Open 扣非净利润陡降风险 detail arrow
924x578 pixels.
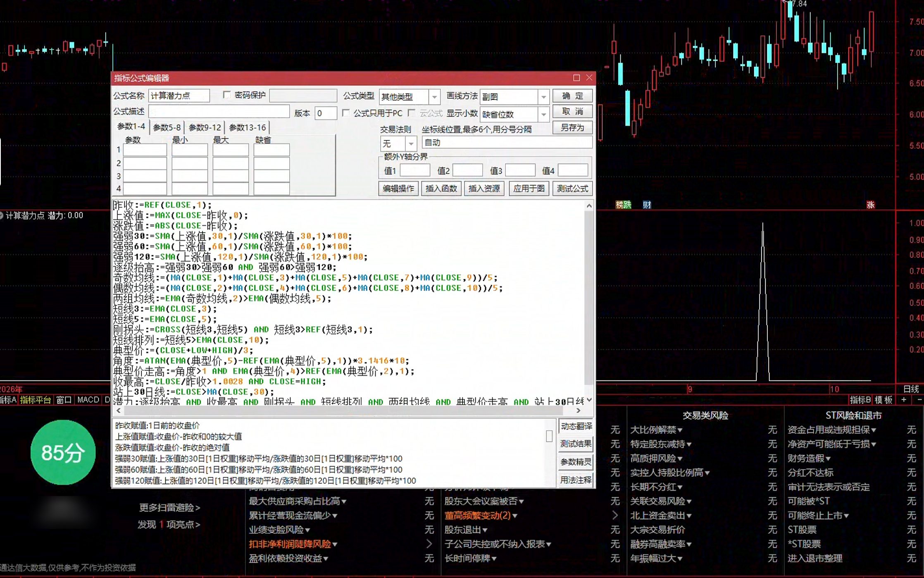click(429, 544)
